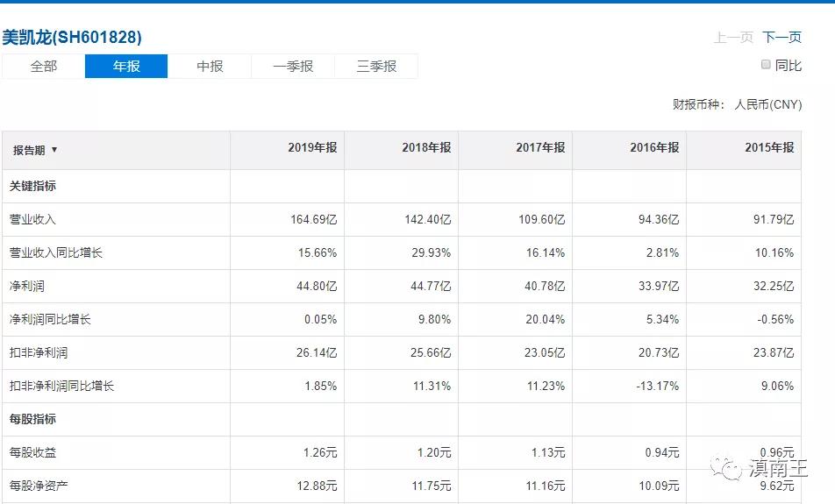This screenshot has width=835, height=504.
Task: Click the 每股指标 section label
Action: pyautogui.click(x=32, y=419)
